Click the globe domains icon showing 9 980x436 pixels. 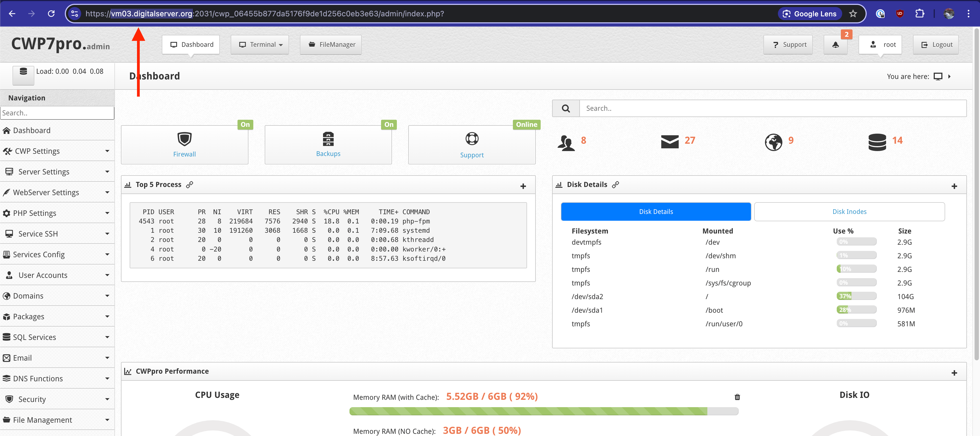[774, 143]
